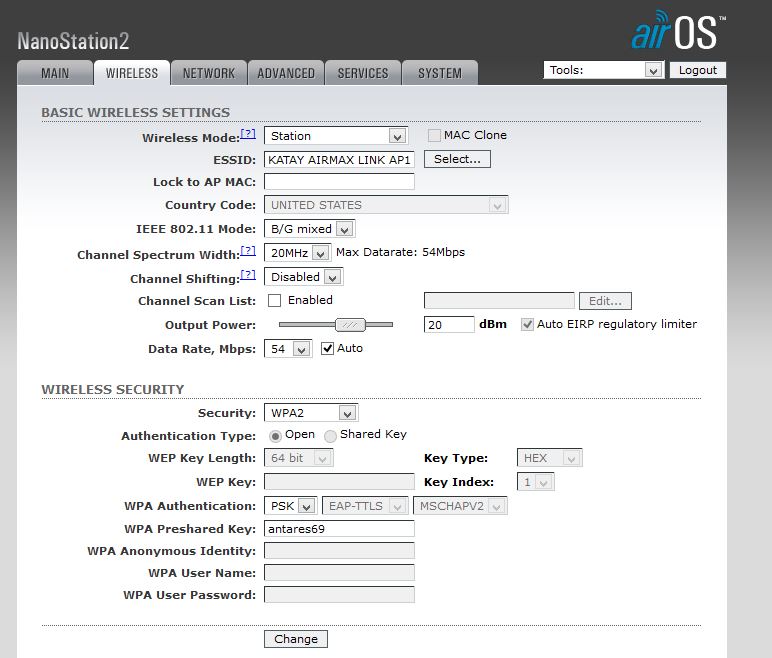Viewport: 772px width, 658px height.
Task: Click the Max Datarate: 54Mbps text
Action: 400,252
